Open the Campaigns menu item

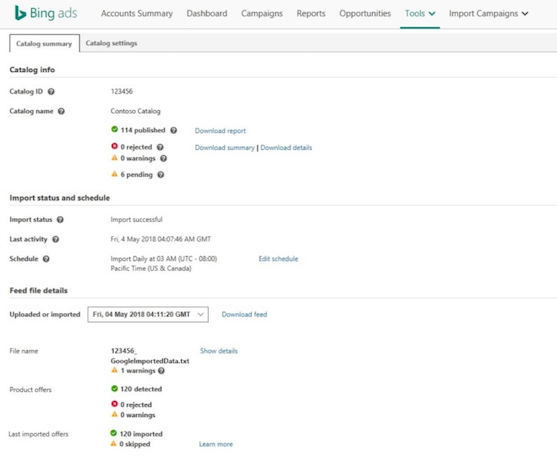coord(262,13)
